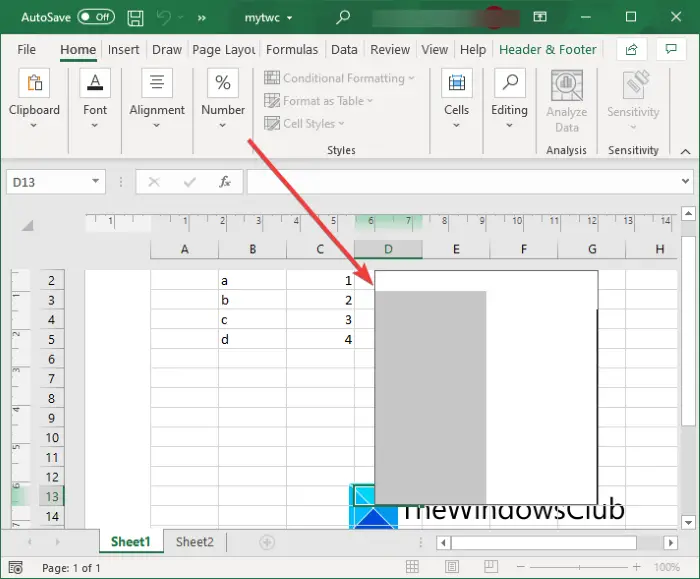Open the Name Box dropdown arrow
The image size is (700, 579).
[96, 181]
